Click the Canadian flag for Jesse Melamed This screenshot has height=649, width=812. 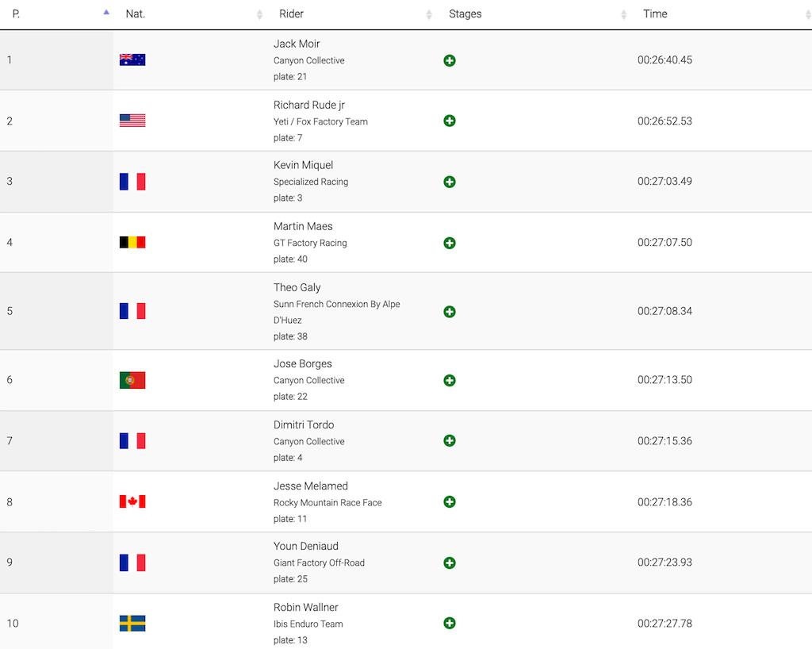click(132, 501)
